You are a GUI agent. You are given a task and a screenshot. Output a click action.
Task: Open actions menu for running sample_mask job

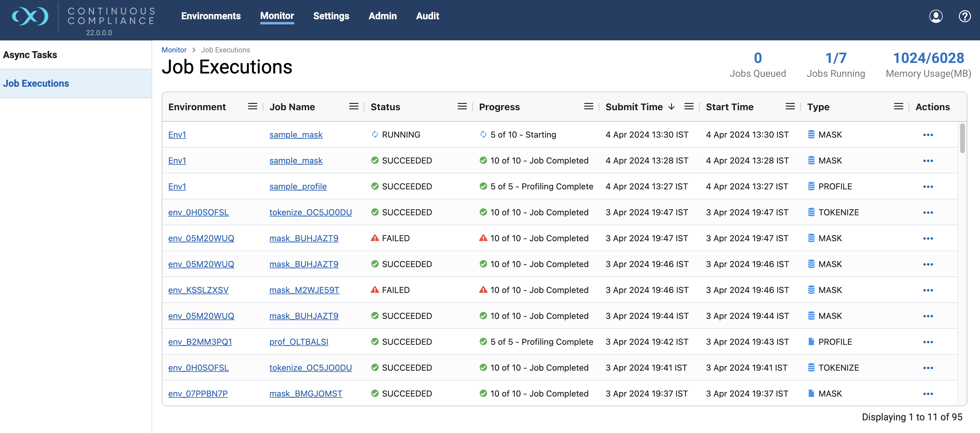pos(928,135)
